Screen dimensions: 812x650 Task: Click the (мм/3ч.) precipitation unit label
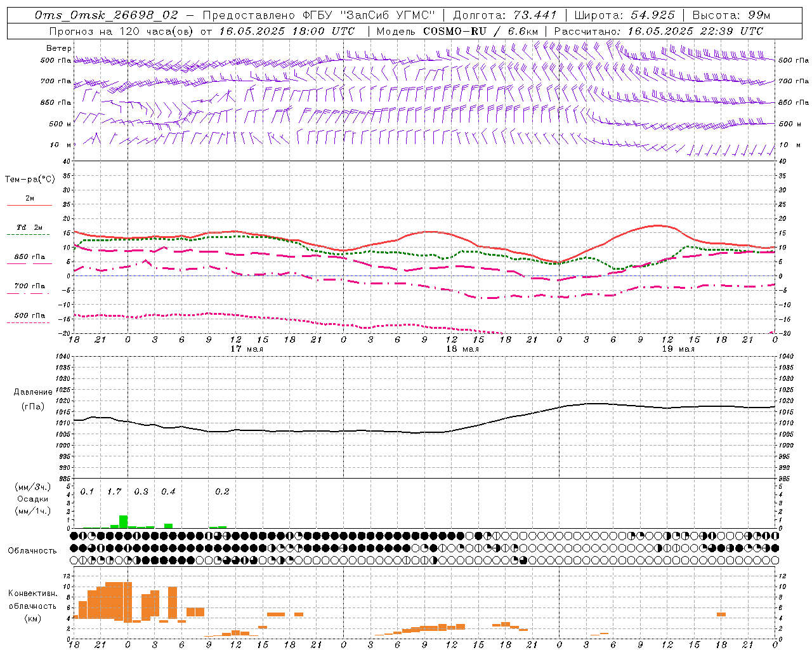pos(32,487)
